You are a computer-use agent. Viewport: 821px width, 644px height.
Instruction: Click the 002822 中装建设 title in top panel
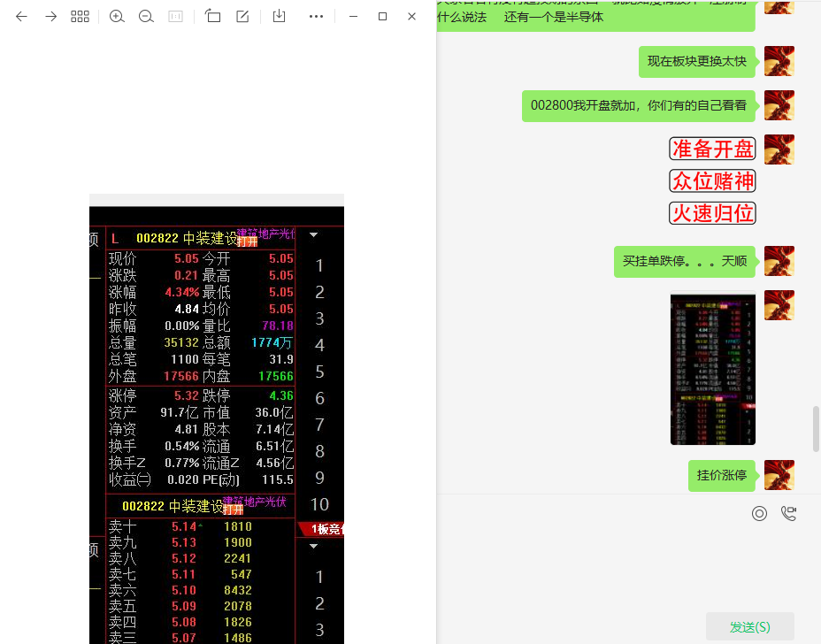pos(187,238)
